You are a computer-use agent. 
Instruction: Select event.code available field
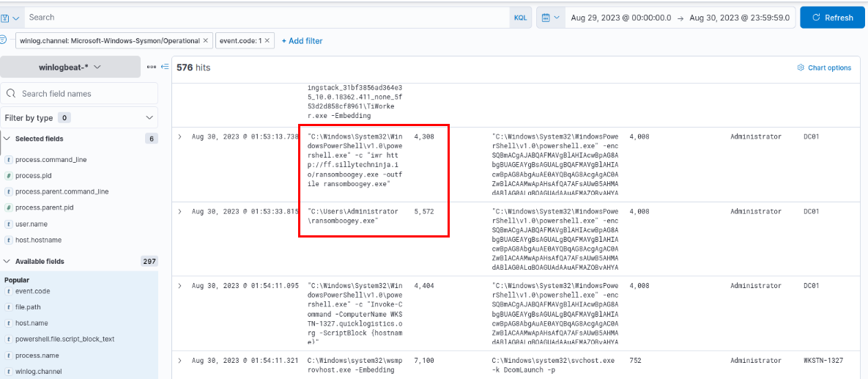point(33,291)
